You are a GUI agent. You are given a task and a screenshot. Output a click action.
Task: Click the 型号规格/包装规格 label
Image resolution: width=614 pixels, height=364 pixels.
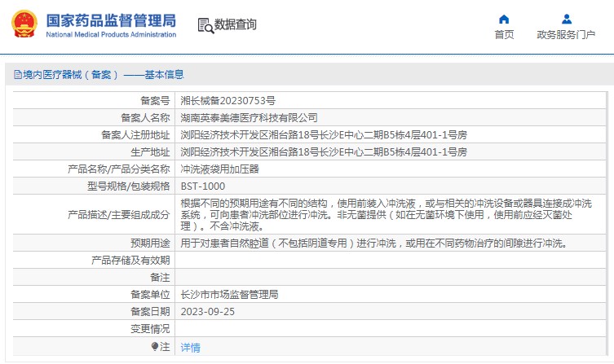click(x=129, y=186)
